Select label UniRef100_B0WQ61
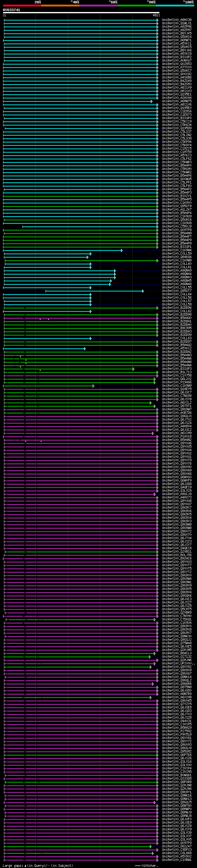The height and width of the screenshot is (868, 197). point(177,776)
